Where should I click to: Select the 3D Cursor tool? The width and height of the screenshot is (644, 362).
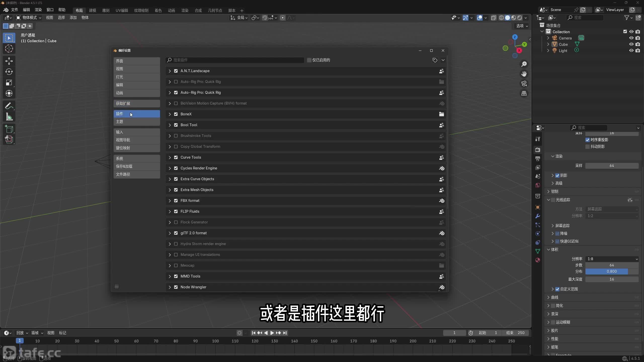(9, 49)
